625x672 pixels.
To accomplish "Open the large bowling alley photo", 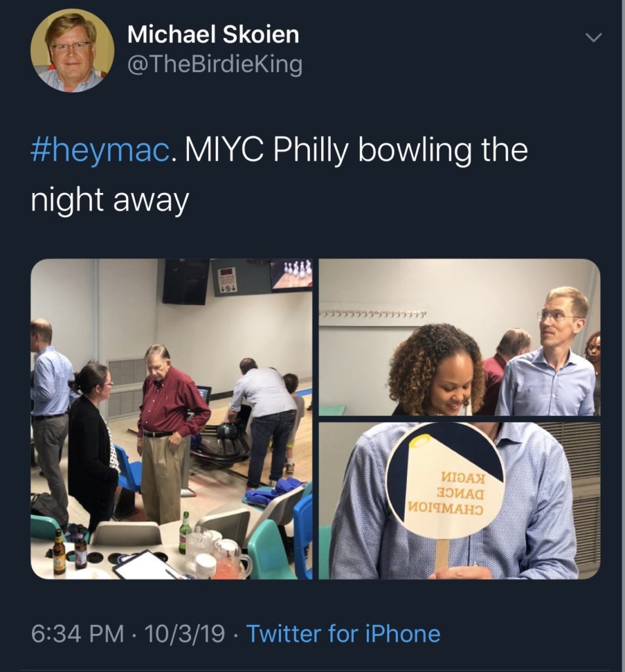I will click(171, 419).
